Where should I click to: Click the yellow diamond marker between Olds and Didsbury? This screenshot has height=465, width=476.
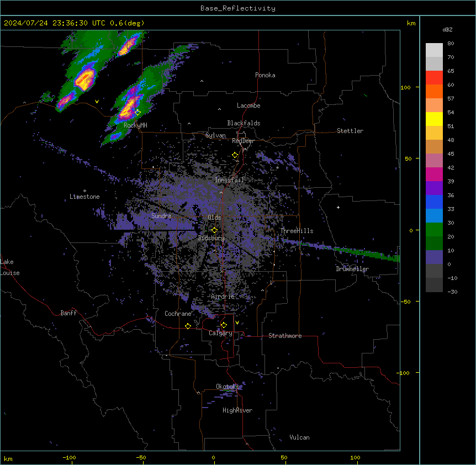[215, 230]
